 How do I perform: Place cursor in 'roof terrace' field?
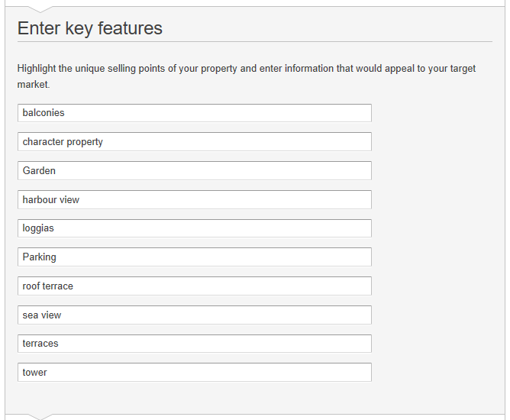tap(194, 286)
